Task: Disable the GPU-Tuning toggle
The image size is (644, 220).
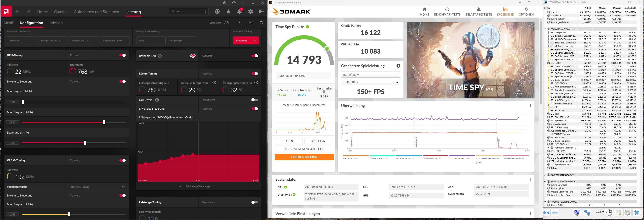Action: click(122, 55)
